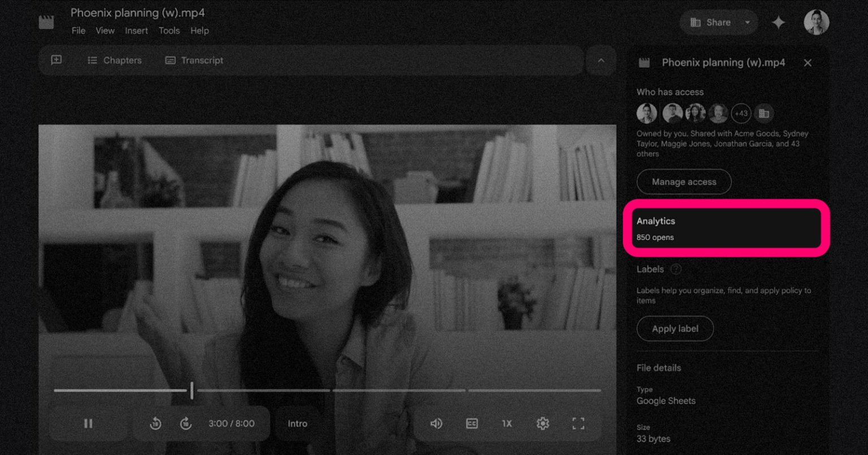Add a comment using plus icon
This screenshot has width=868, height=455.
pos(57,60)
